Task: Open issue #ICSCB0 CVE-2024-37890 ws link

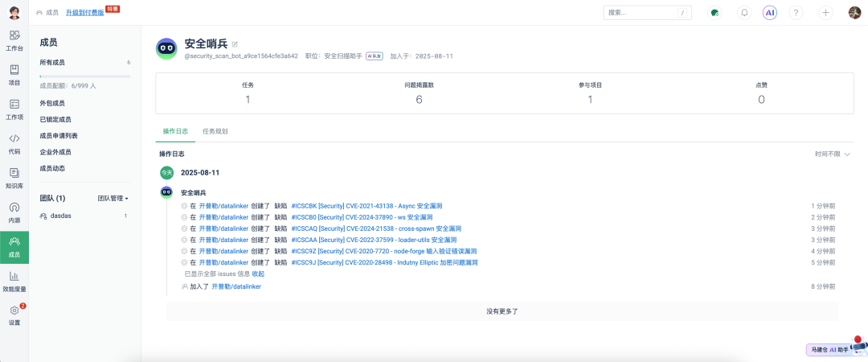Action: pos(362,217)
